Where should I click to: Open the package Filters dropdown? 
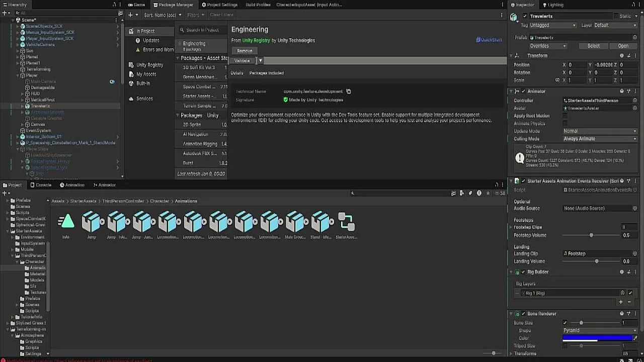[x=196, y=15]
